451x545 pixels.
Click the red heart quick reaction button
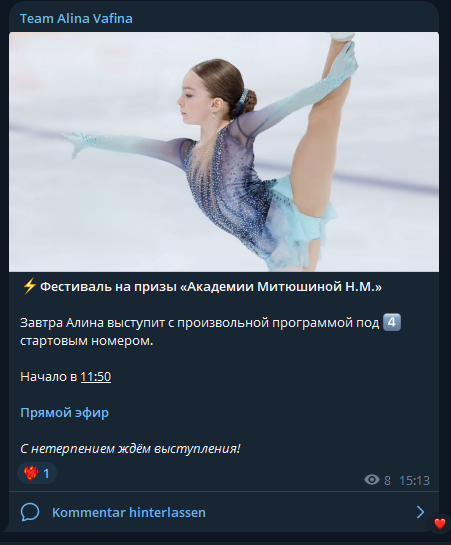(440, 523)
